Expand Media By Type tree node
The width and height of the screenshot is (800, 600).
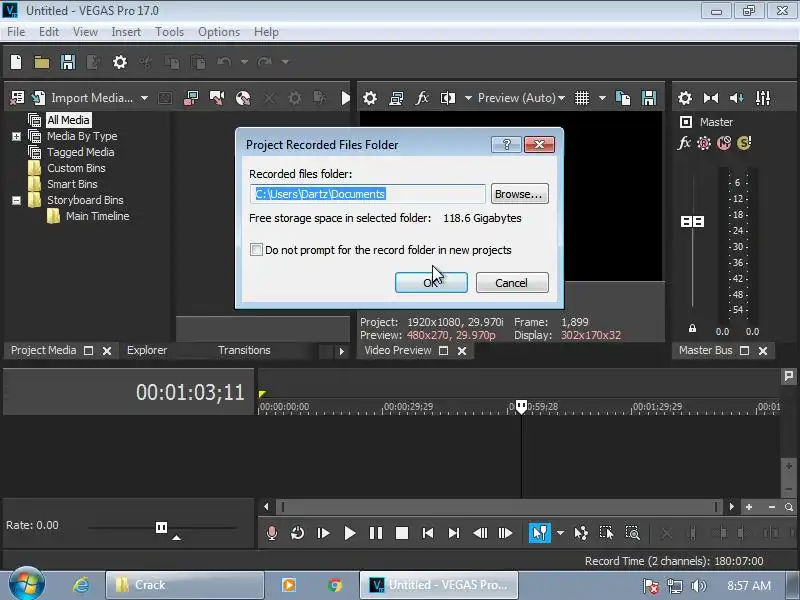click(x=16, y=136)
